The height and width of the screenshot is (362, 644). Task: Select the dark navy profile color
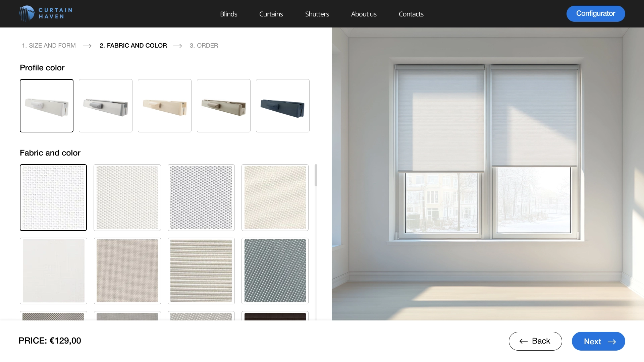[x=283, y=106]
